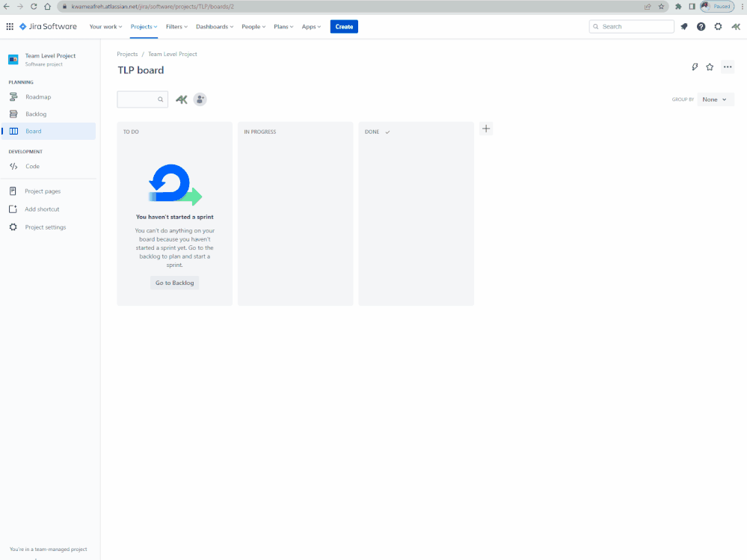The width and height of the screenshot is (747, 560).
Task: Open the help question-mark icon
Action: (x=701, y=26)
